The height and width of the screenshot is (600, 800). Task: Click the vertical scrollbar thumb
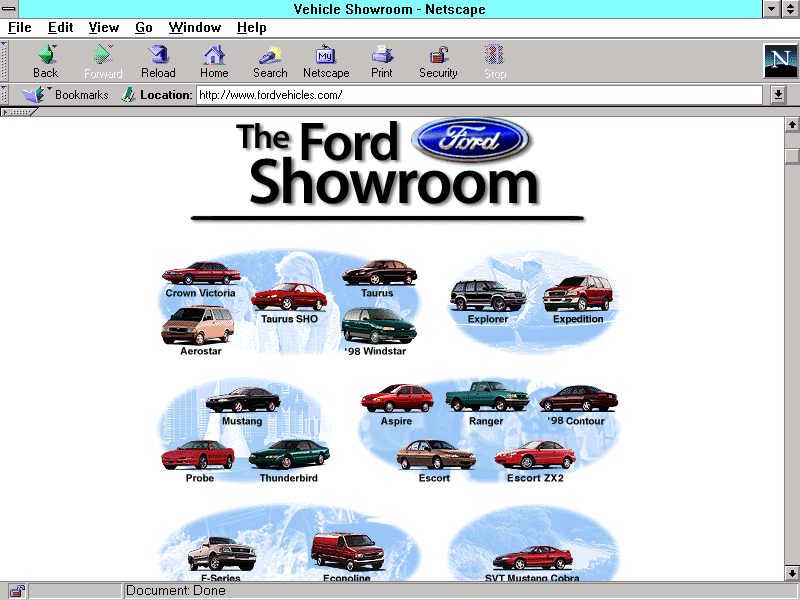(x=792, y=156)
